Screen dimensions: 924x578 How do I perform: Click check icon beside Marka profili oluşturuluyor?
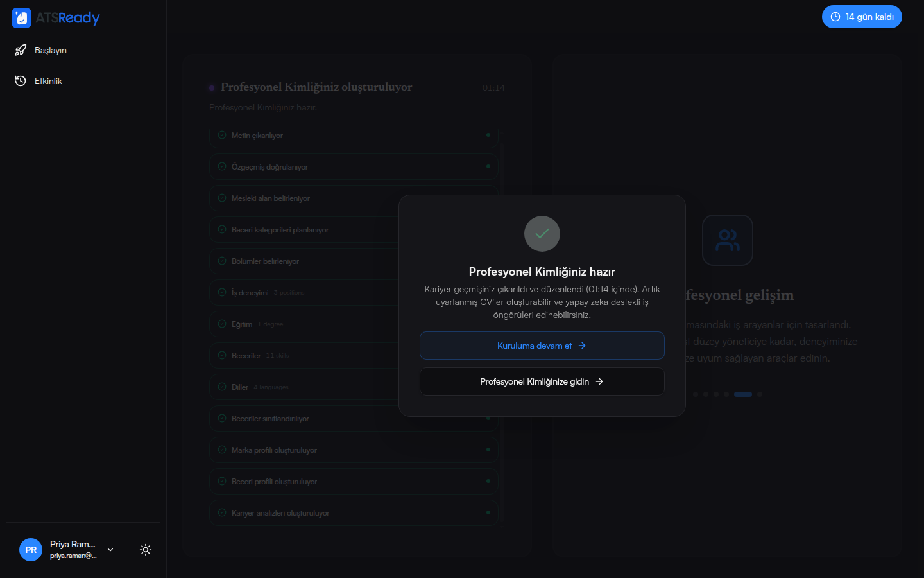point(222,450)
